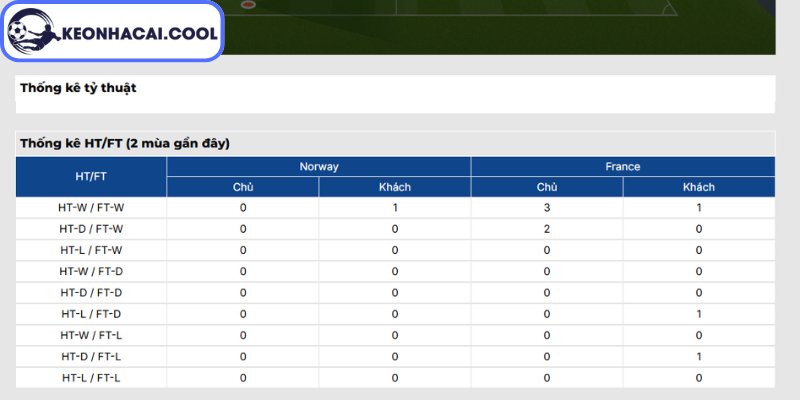Select the France team header
This screenshot has height=400, width=800.
pyautogui.click(x=622, y=166)
